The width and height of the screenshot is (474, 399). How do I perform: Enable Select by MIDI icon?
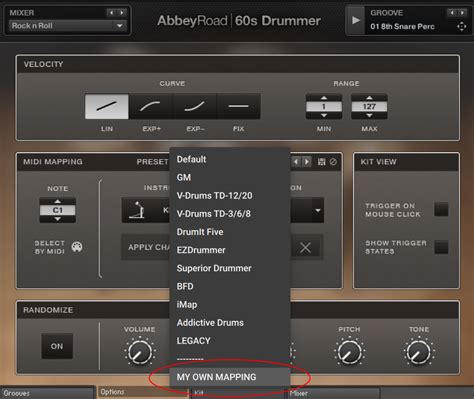point(77,247)
